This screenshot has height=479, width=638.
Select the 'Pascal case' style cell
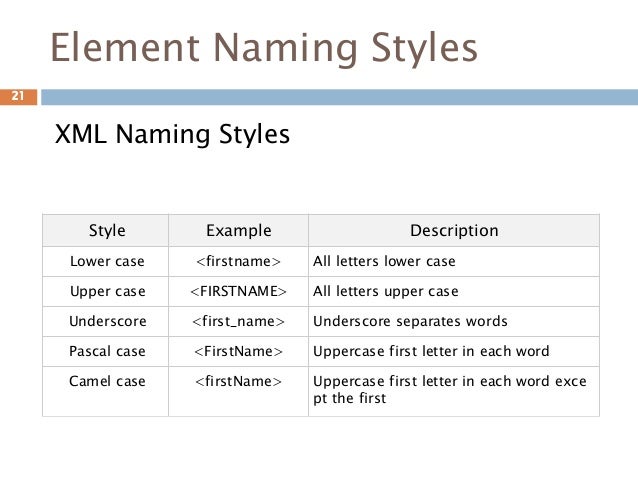[x=105, y=352]
